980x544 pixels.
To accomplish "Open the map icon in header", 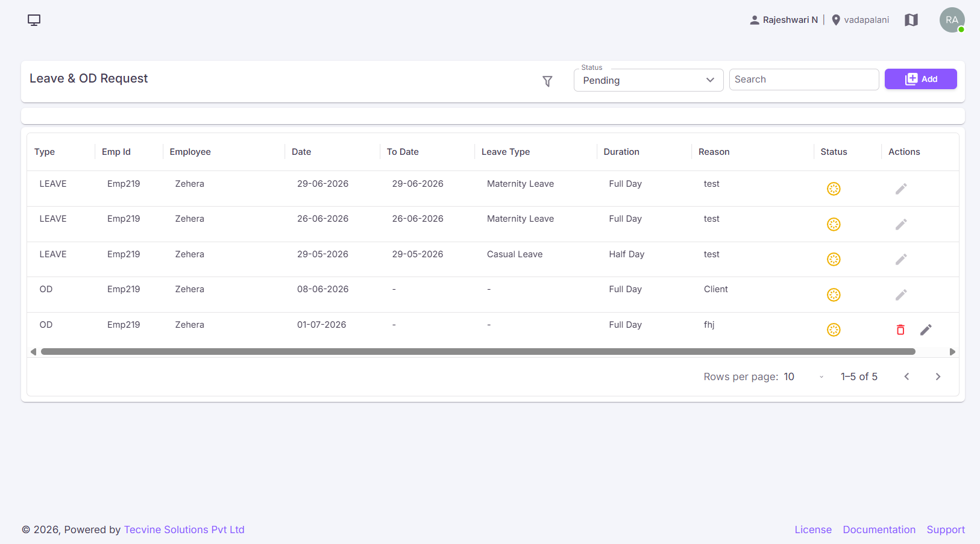I will coord(911,20).
